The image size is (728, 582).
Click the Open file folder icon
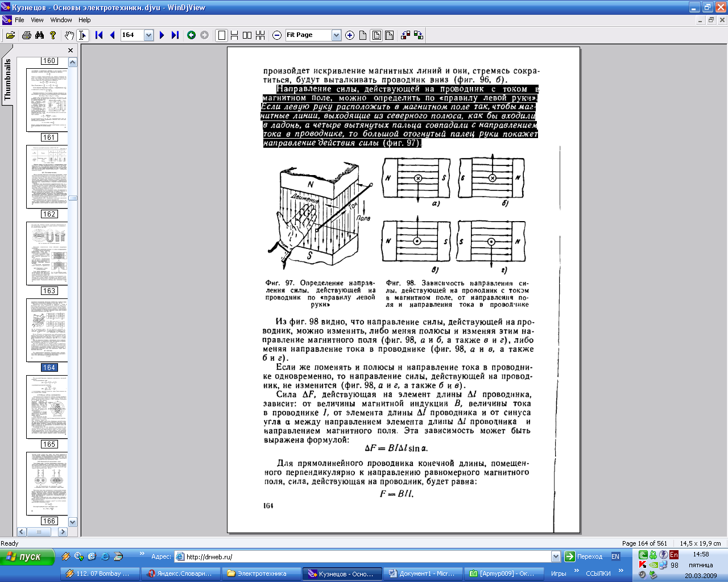coord(10,35)
